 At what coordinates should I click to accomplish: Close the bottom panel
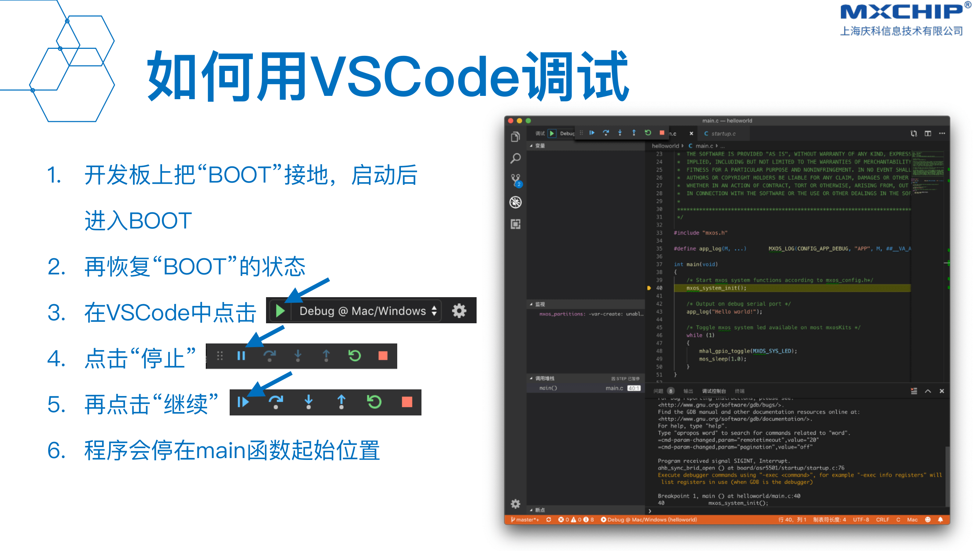[941, 391]
